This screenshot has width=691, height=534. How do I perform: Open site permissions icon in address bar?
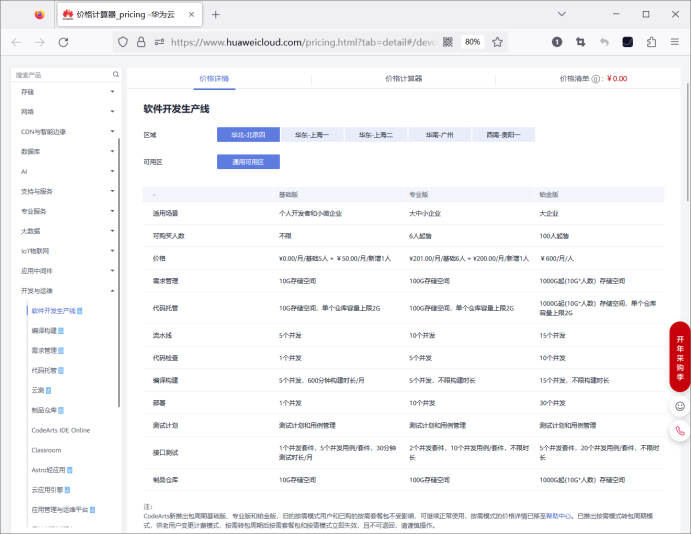click(x=160, y=42)
